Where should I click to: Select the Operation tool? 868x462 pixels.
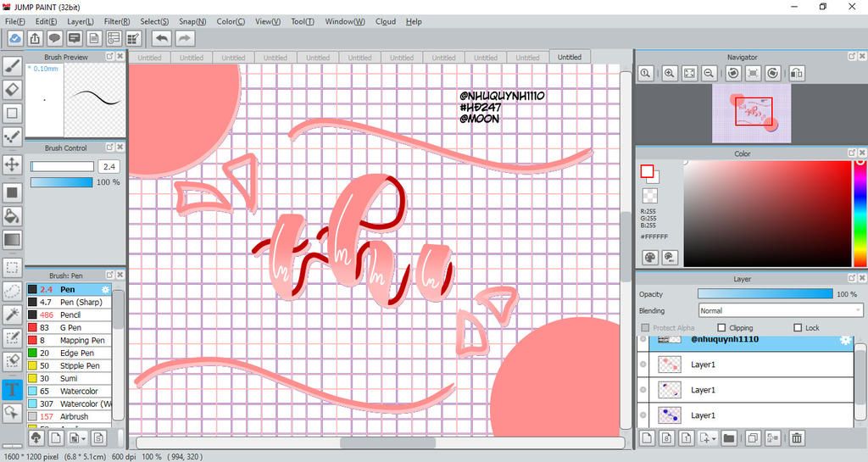(x=12, y=413)
